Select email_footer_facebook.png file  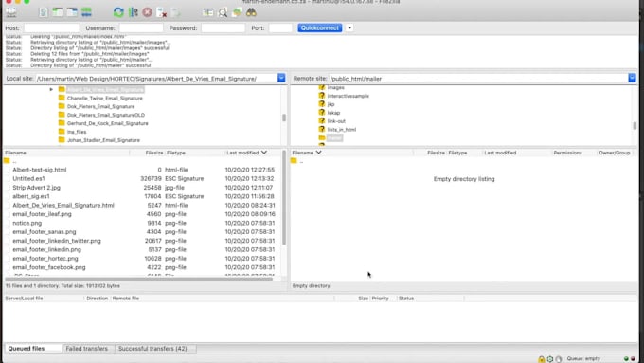coord(49,267)
